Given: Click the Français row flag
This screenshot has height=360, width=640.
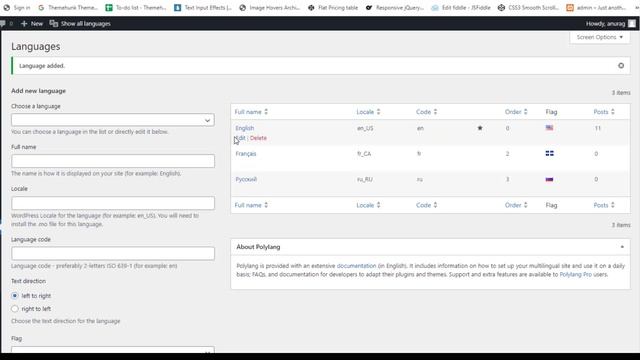Looking at the screenshot, I should (549, 153).
